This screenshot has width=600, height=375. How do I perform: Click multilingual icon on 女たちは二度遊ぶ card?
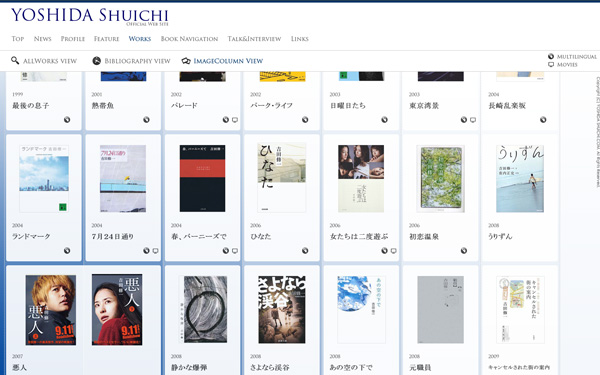click(x=385, y=251)
